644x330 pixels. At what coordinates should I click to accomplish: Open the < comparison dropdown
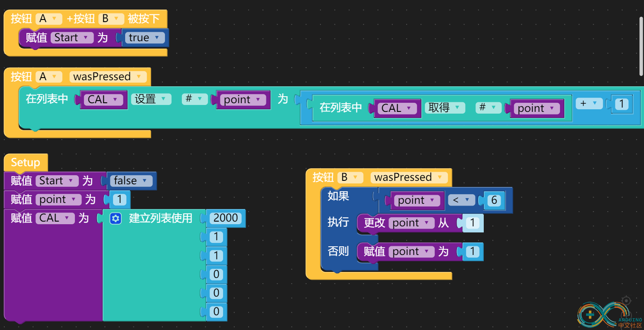(x=461, y=200)
